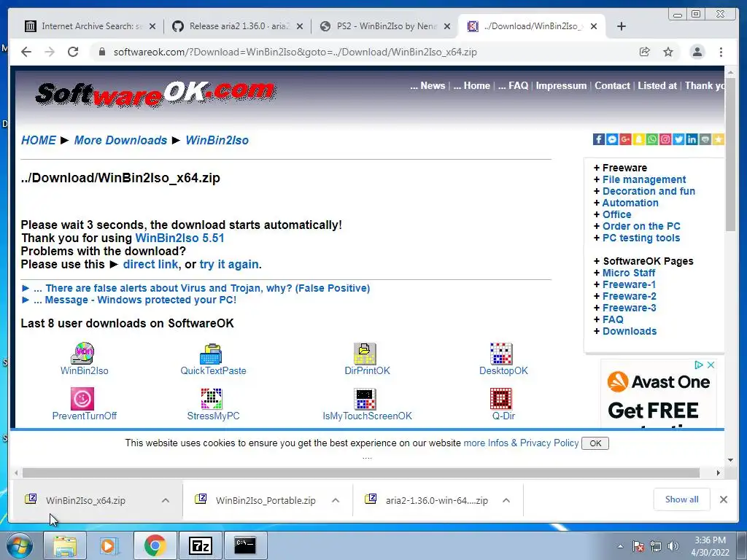Click SoftwareOK.com logo

(156, 93)
